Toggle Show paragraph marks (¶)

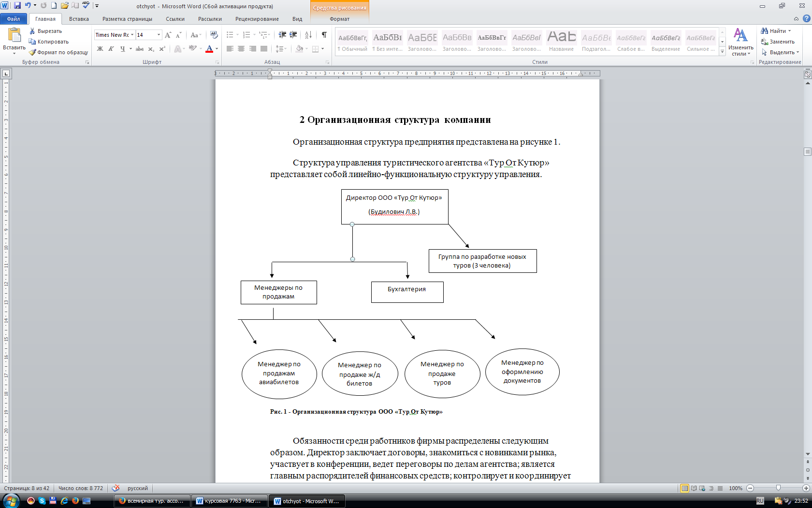coord(324,35)
